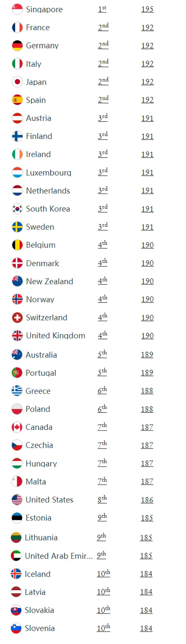The image size is (186, 644).
Task: Open Greece's 6th rank link
Action: pos(102,391)
